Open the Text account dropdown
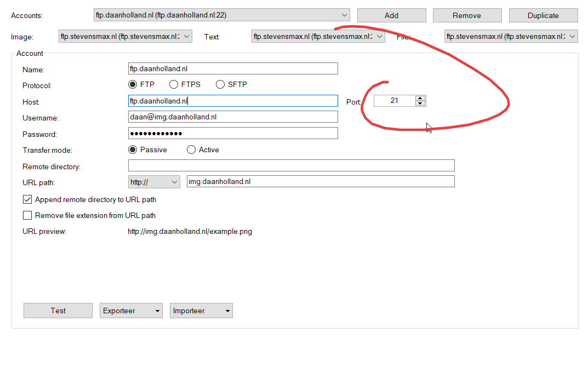The width and height of the screenshot is (588, 385). [379, 37]
